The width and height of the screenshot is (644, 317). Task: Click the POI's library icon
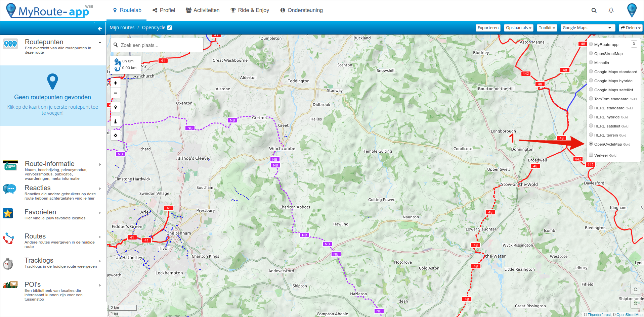pos(10,284)
